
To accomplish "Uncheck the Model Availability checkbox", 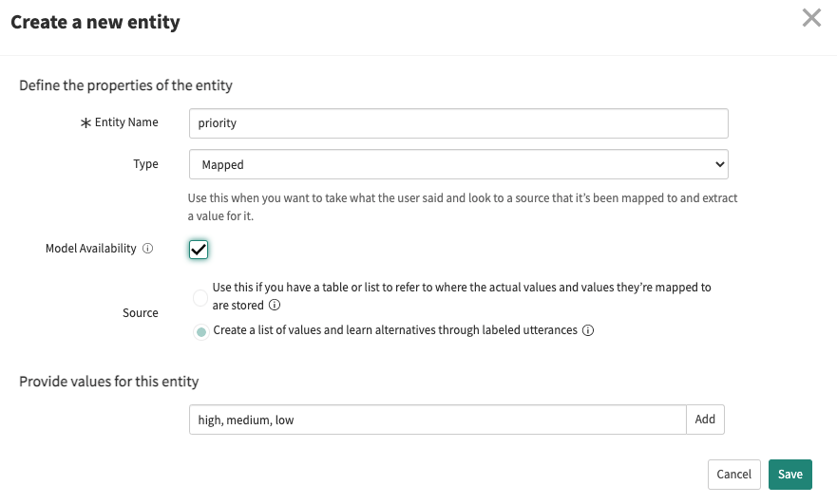I will click(199, 249).
